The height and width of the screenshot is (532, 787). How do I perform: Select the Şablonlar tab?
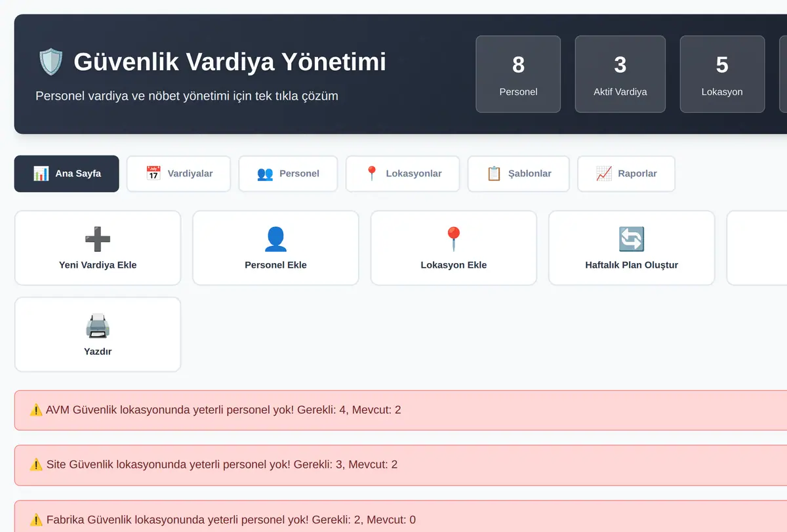(519, 174)
